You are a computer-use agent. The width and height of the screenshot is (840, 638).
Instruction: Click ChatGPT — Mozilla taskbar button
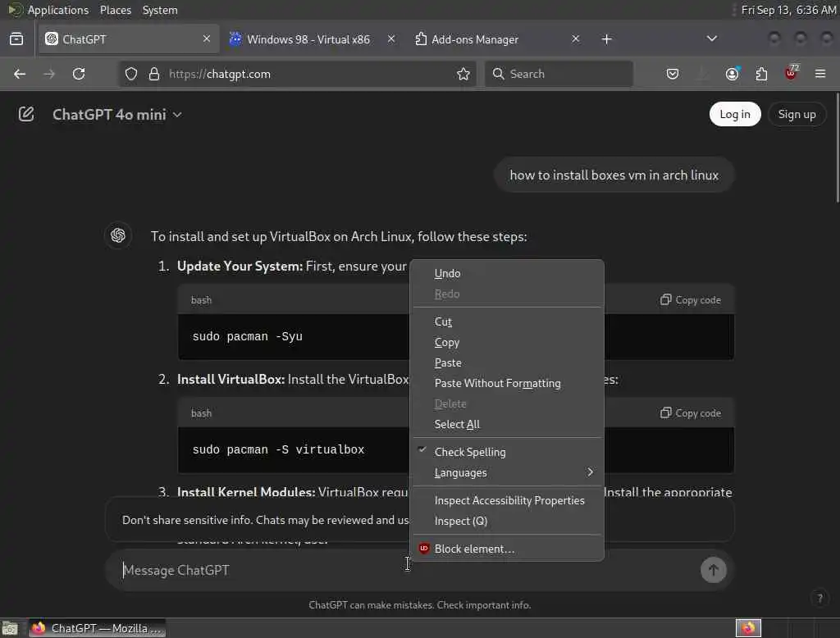pyautogui.click(x=97, y=628)
